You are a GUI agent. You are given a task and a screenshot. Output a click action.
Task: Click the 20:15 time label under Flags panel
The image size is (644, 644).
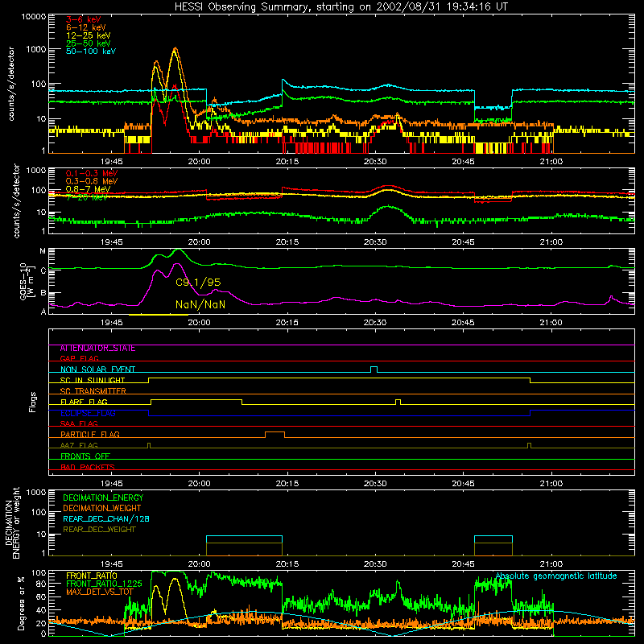click(287, 484)
